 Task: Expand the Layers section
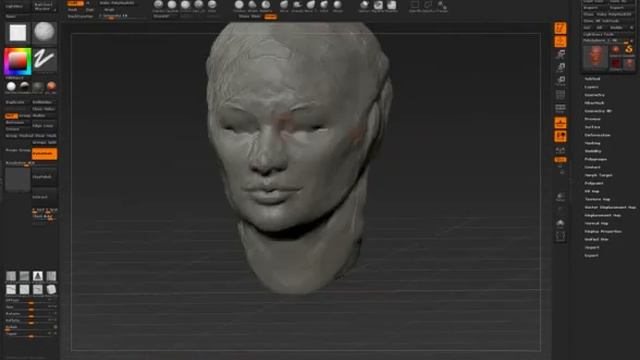(591, 87)
